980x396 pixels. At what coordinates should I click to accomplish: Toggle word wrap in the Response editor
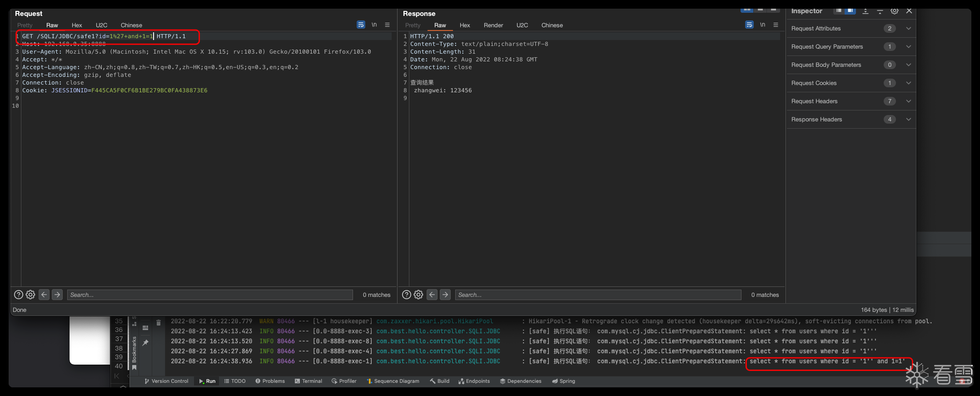click(749, 25)
